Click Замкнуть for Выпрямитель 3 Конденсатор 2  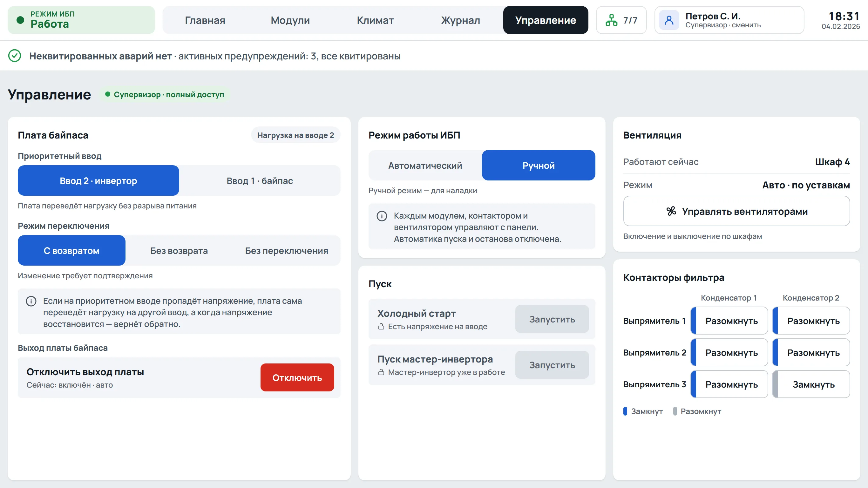coord(811,384)
